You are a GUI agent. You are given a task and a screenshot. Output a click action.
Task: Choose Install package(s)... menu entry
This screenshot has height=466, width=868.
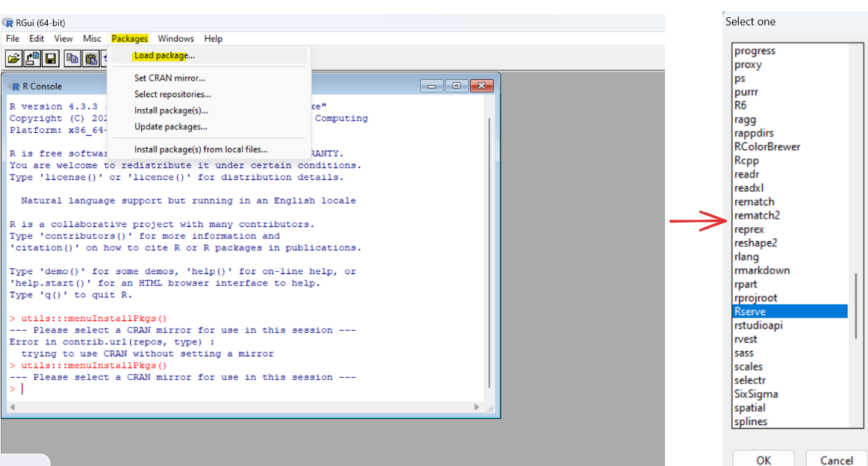point(209,111)
